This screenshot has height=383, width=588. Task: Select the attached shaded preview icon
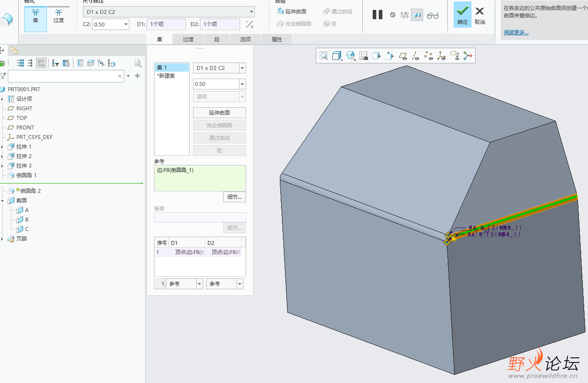point(417,15)
